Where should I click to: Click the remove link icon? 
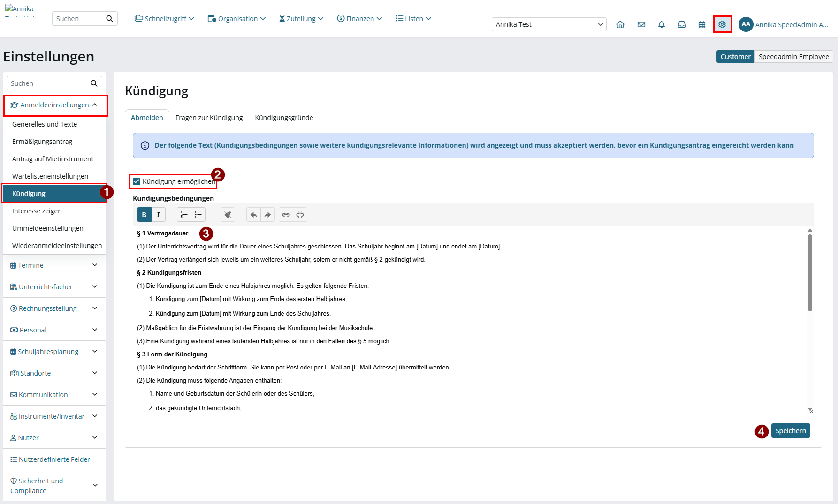tap(300, 215)
